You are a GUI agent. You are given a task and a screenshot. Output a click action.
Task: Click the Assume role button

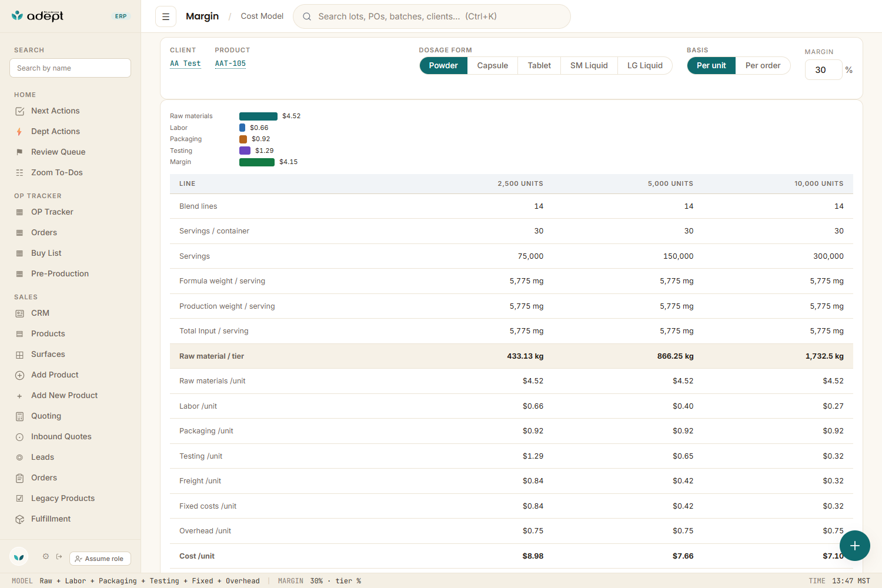(100, 559)
